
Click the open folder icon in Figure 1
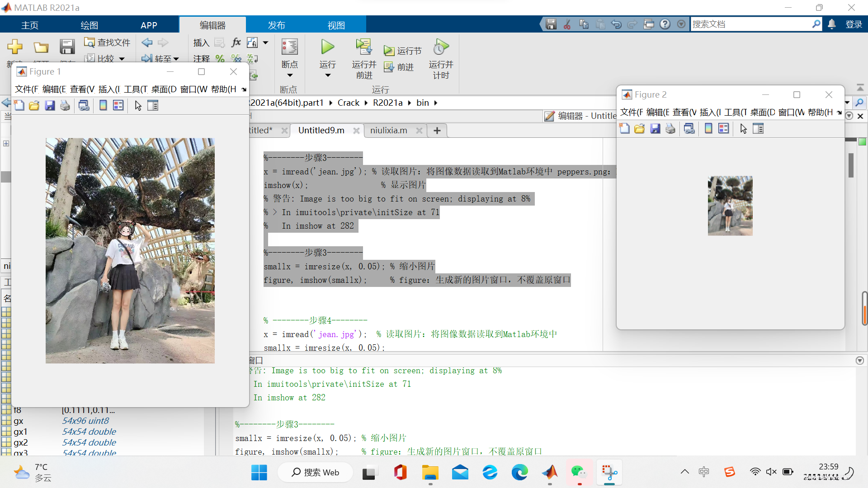pos(34,106)
